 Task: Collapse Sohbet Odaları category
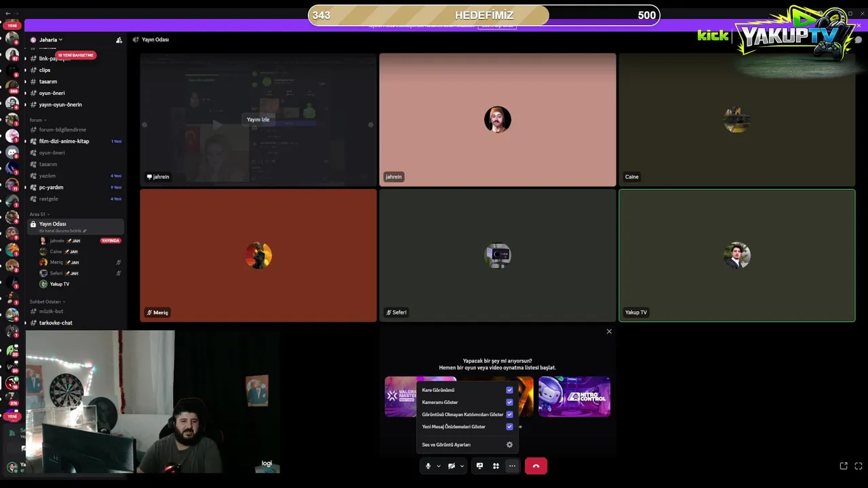[x=47, y=302]
